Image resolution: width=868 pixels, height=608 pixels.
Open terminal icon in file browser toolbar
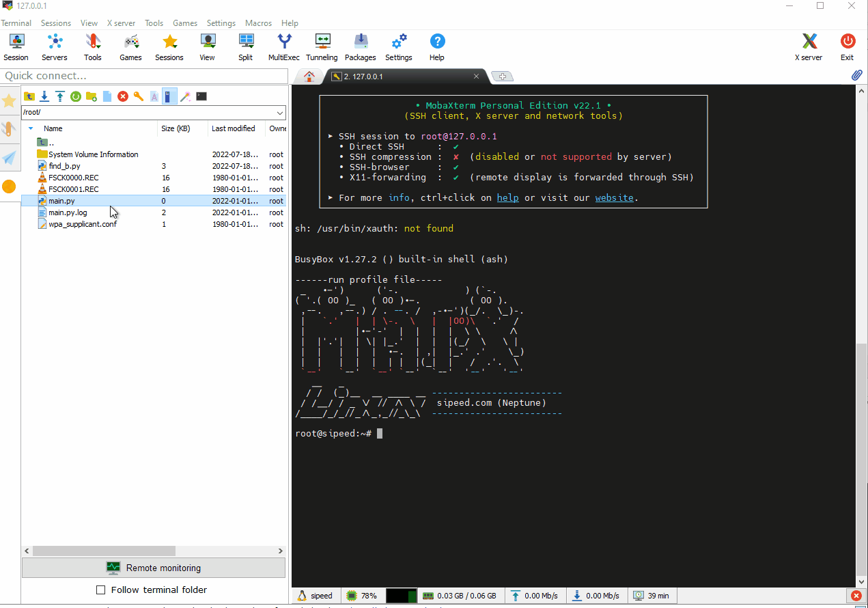(x=201, y=96)
